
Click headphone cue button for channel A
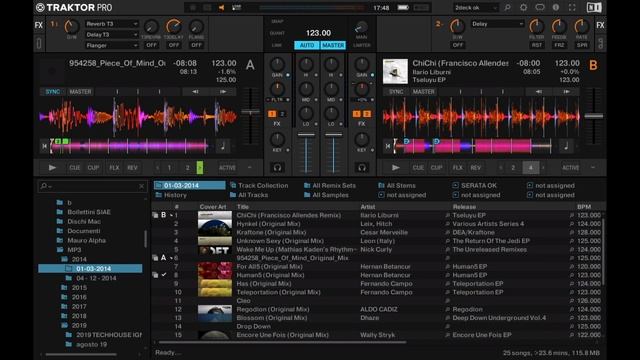tap(278, 167)
